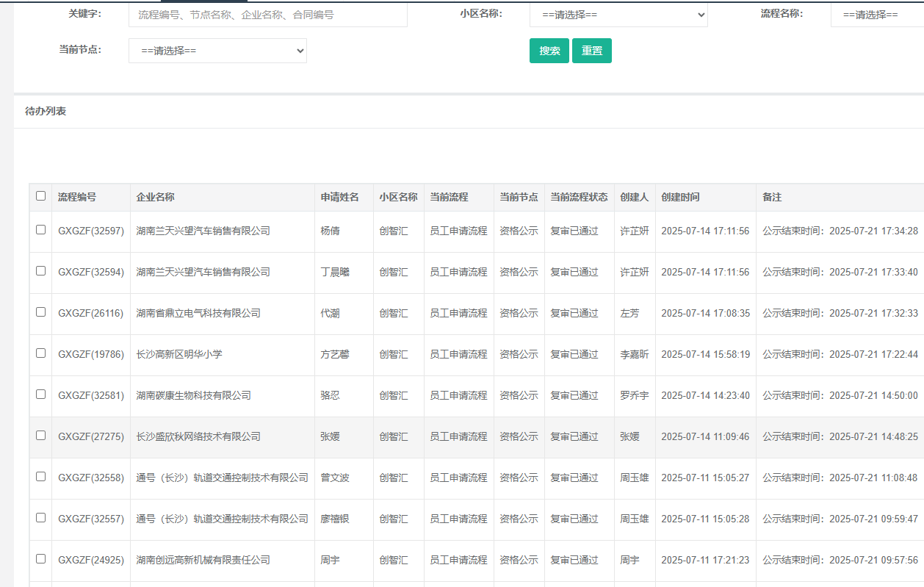The height and width of the screenshot is (587, 924).
Task: Click applicant name 曾文波 in table
Action: coord(335,478)
